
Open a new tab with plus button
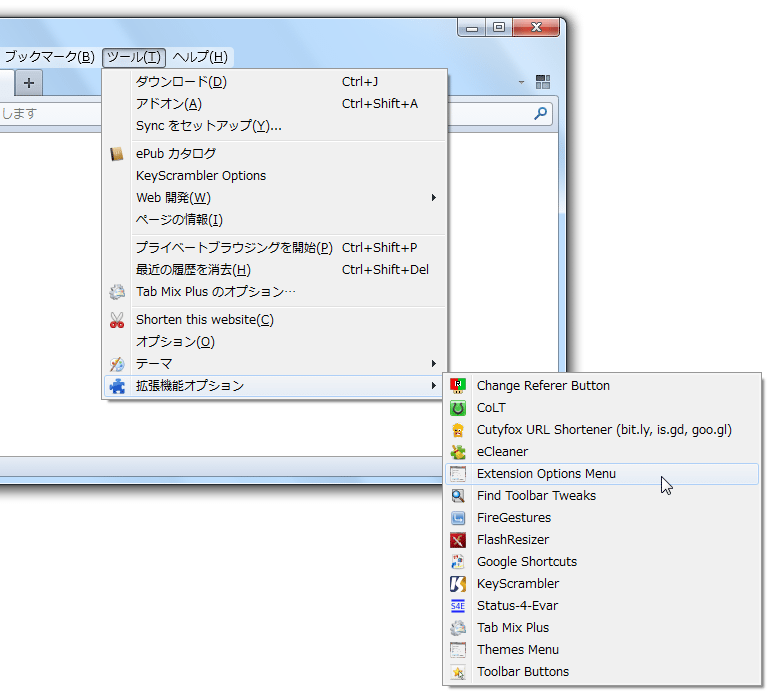point(29,83)
